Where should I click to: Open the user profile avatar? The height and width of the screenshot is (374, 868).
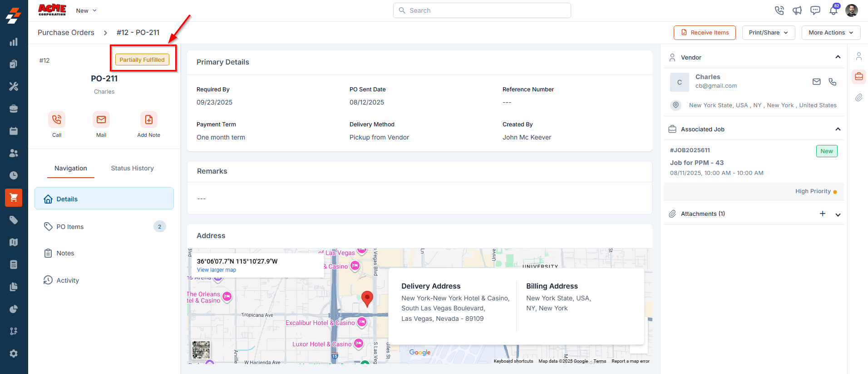tap(852, 10)
